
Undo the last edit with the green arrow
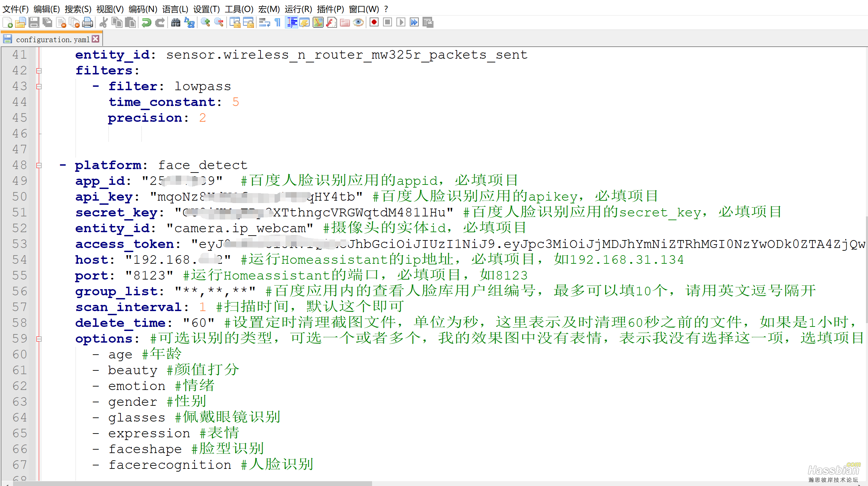[147, 23]
